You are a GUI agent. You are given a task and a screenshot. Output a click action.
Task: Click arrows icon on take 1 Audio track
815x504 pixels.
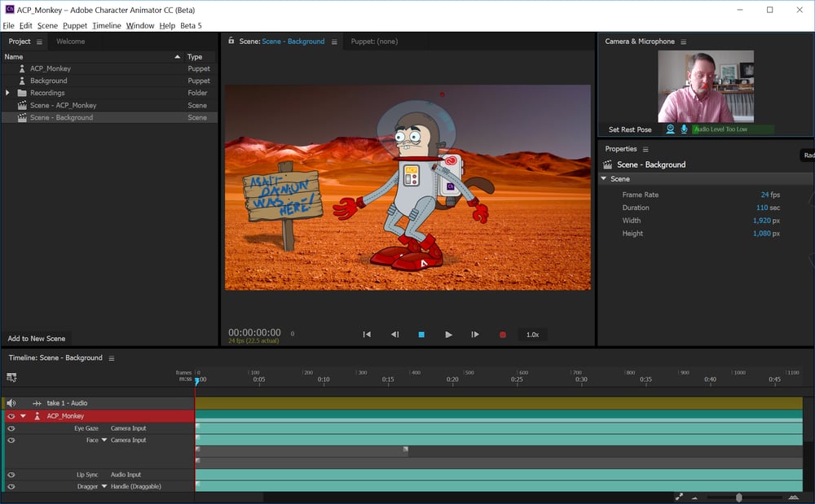pos(37,403)
